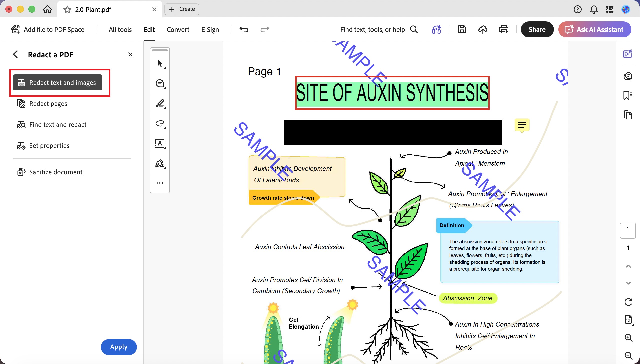Open the Convert menu
The width and height of the screenshot is (640, 364).
pyautogui.click(x=178, y=29)
